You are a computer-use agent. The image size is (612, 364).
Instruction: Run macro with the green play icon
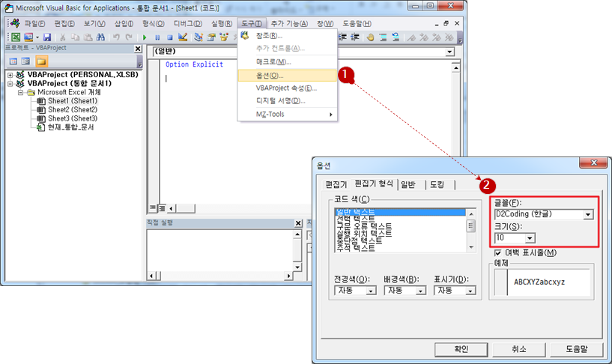[145, 37]
